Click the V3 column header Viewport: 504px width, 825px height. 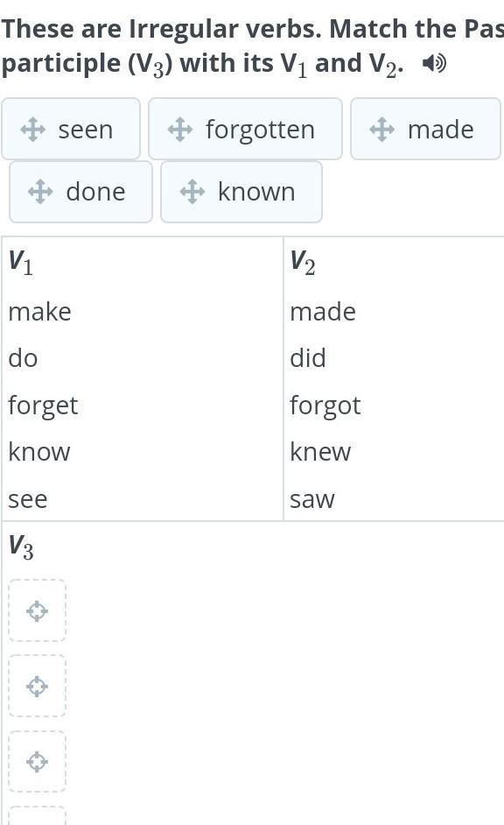[x=21, y=547]
